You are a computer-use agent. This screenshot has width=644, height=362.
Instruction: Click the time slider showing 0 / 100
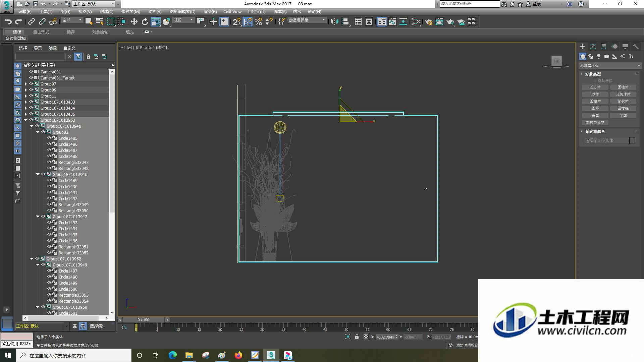click(x=144, y=320)
